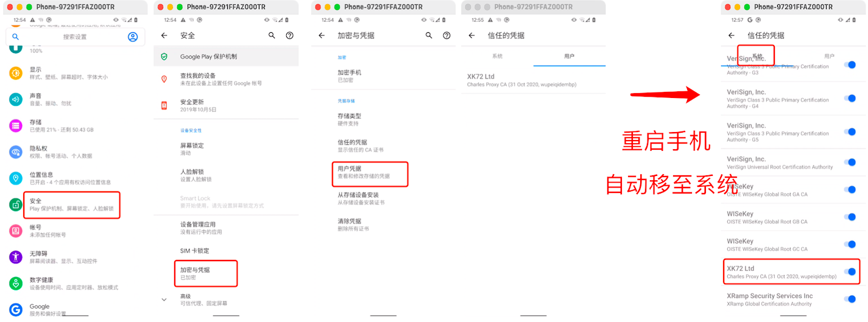Open SIM 卡锁定 setting
868x322 pixels.
pyautogui.click(x=226, y=251)
